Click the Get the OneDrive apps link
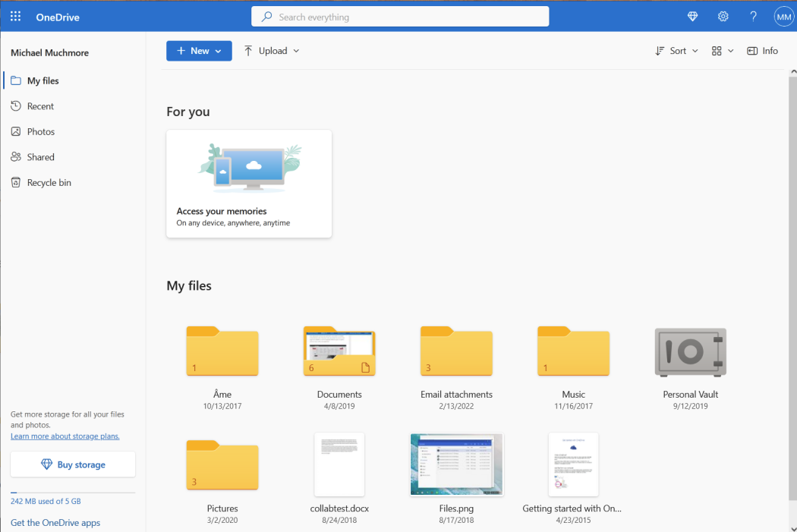The height and width of the screenshot is (532, 797). (x=55, y=522)
